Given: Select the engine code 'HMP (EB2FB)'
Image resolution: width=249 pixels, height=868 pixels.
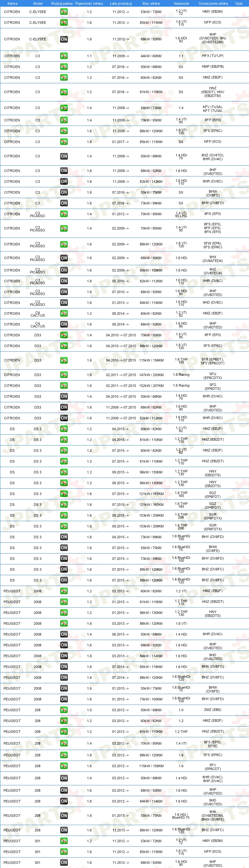Looking at the screenshot, I should [213, 67].
